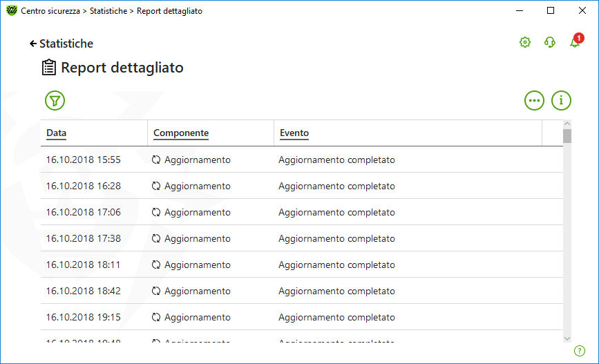Select the 16.10.2018 18:42 row
This screenshot has height=364, width=599.
click(83, 291)
